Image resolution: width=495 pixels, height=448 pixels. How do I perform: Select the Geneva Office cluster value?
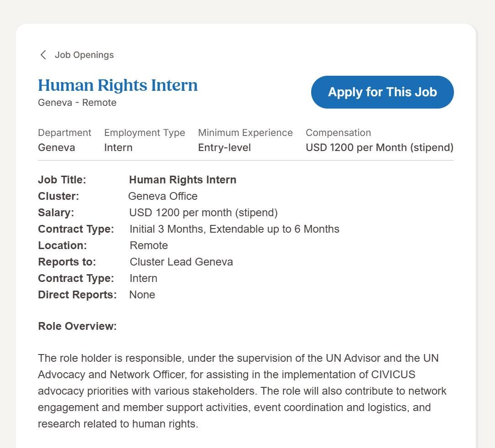pyautogui.click(x=163, y=196)
